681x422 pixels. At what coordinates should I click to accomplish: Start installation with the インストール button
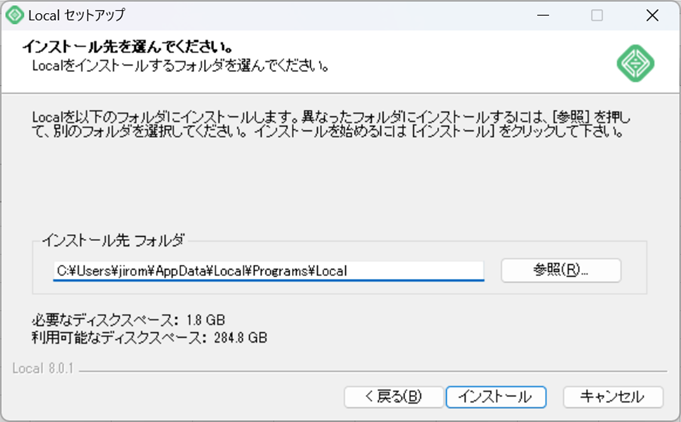[x=495, y=397]
